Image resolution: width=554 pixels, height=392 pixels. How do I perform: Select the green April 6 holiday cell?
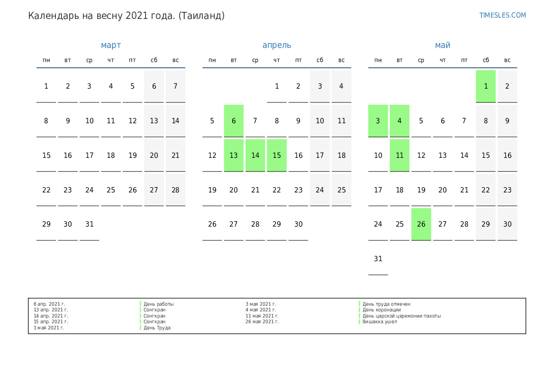click(234, 121)
